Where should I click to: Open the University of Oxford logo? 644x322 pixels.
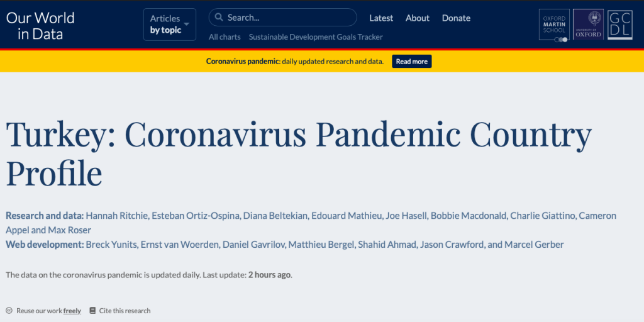588,25
